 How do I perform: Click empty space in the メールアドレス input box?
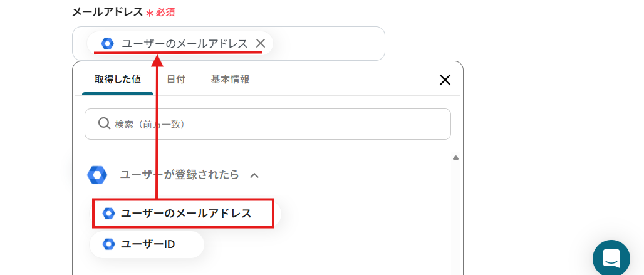329,43
